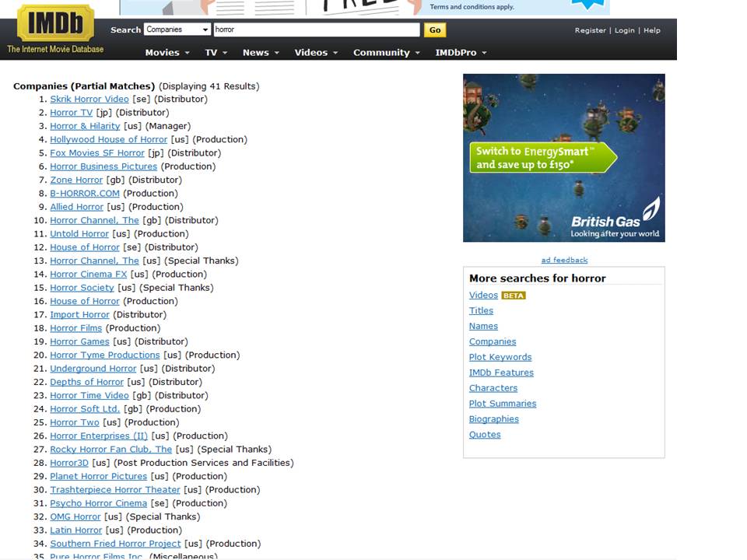This screenshot has width=747, height=560.
Task: Open the Horror Games link
Action: tap(79, 341)
